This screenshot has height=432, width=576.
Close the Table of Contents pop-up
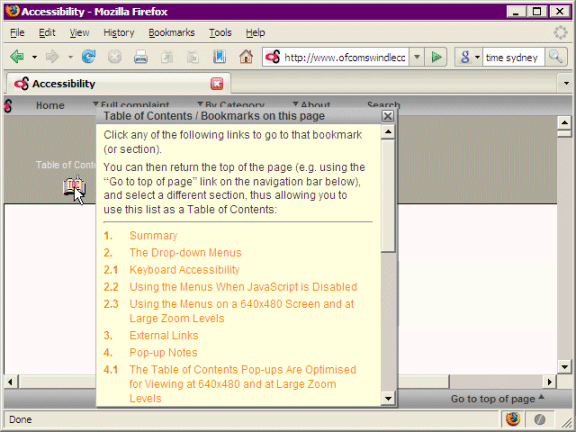coord(388,116)
